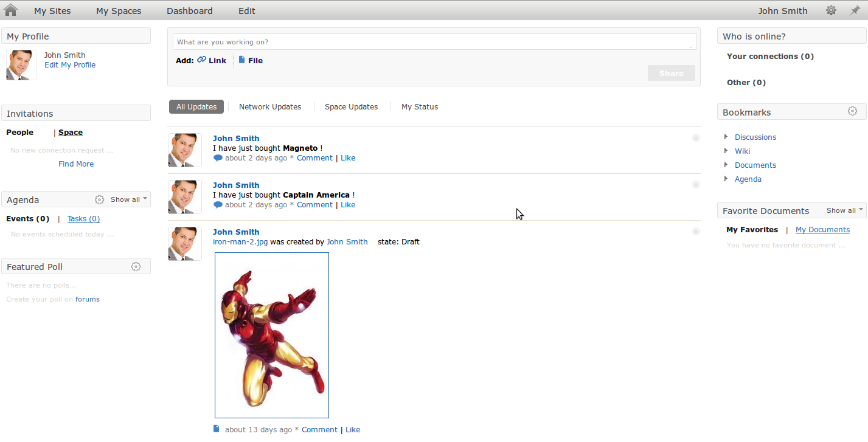Open Documents bookmark link

(755, 165)
